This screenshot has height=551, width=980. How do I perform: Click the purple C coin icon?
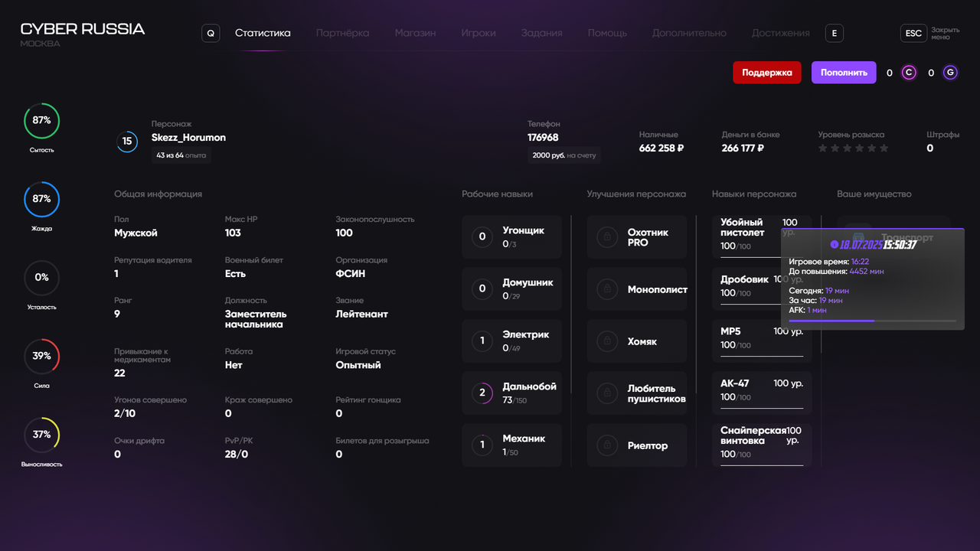pyautogui.click(x=909, y=73)
